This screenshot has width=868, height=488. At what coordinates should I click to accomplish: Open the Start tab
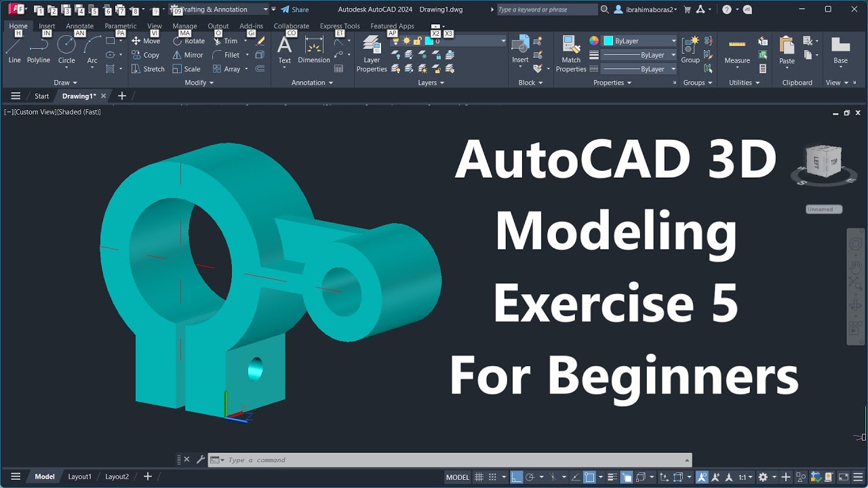tap(42, 96)
